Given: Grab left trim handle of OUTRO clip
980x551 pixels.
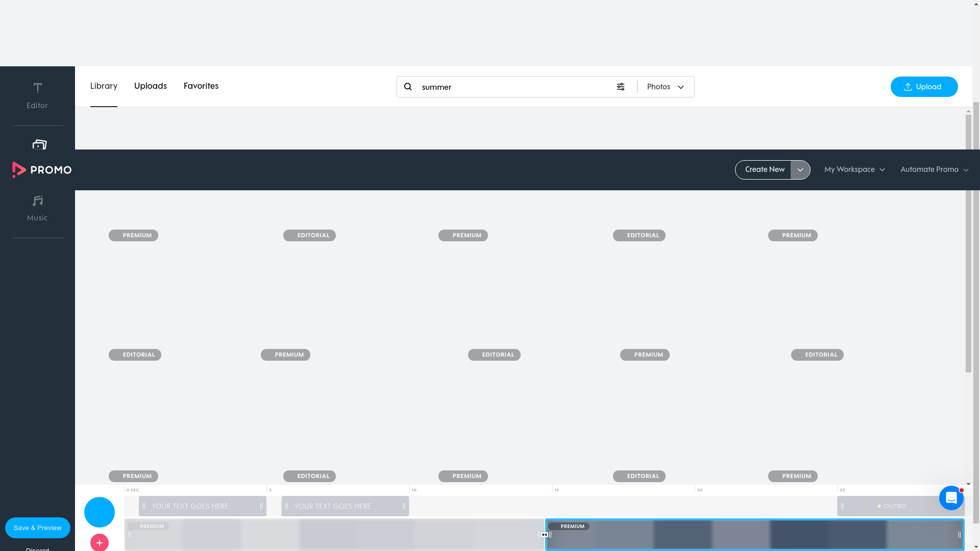Looking at the screenshot, I should (x=842, y=506).
